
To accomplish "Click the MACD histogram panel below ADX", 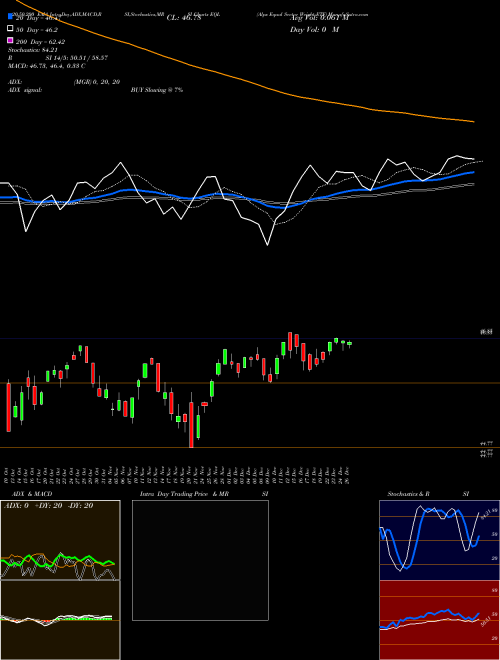I will 60,620.
